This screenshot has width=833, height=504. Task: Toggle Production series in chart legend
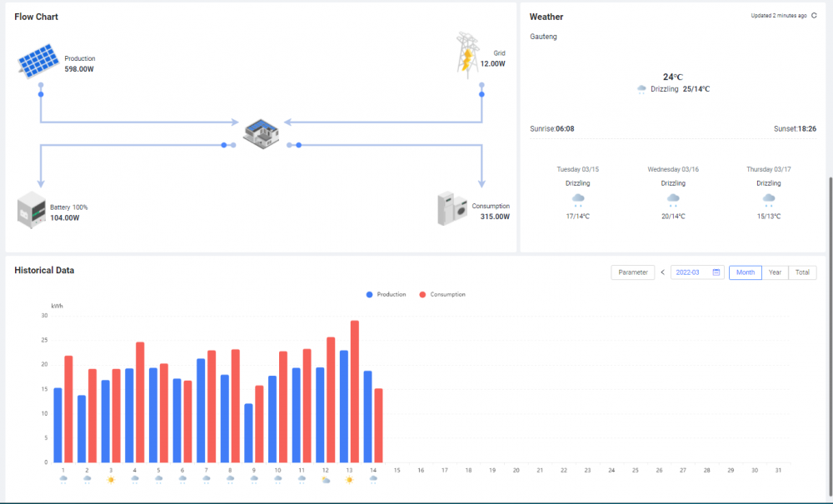point(386,295)
